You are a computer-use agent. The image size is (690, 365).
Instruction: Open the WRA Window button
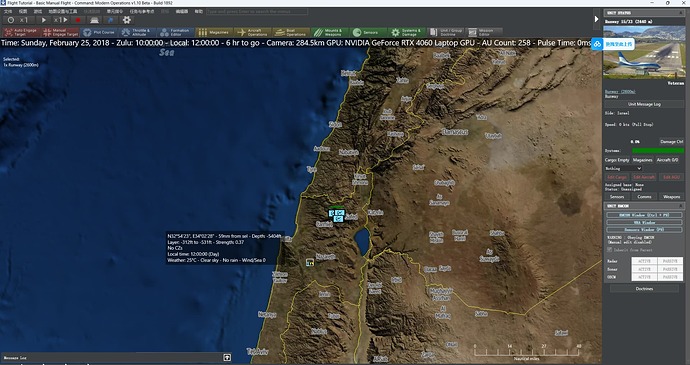(x=644, y=222)
